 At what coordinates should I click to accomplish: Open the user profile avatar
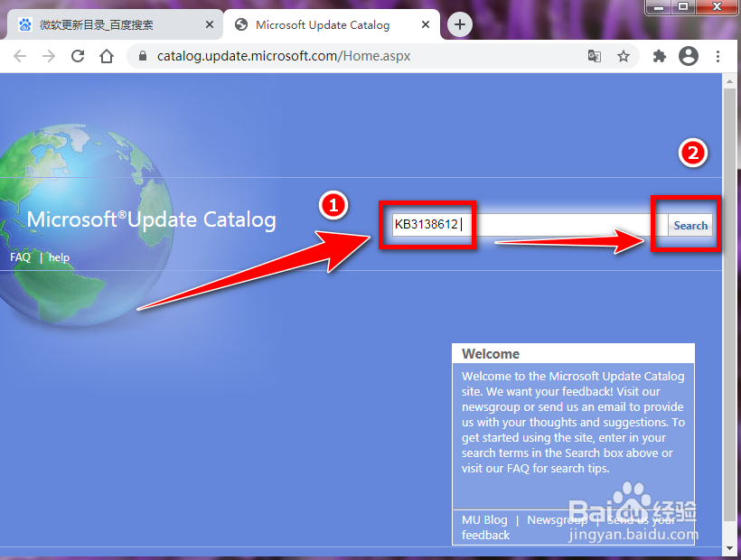coord(689,56)
